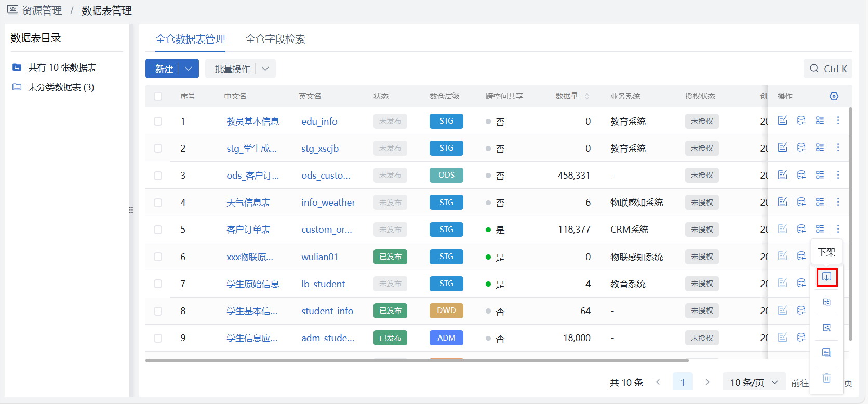The image size is (868, 404).
Task: Sort by 数据量 column arrows
Action: pyautogui.click(x=587, y=96)
